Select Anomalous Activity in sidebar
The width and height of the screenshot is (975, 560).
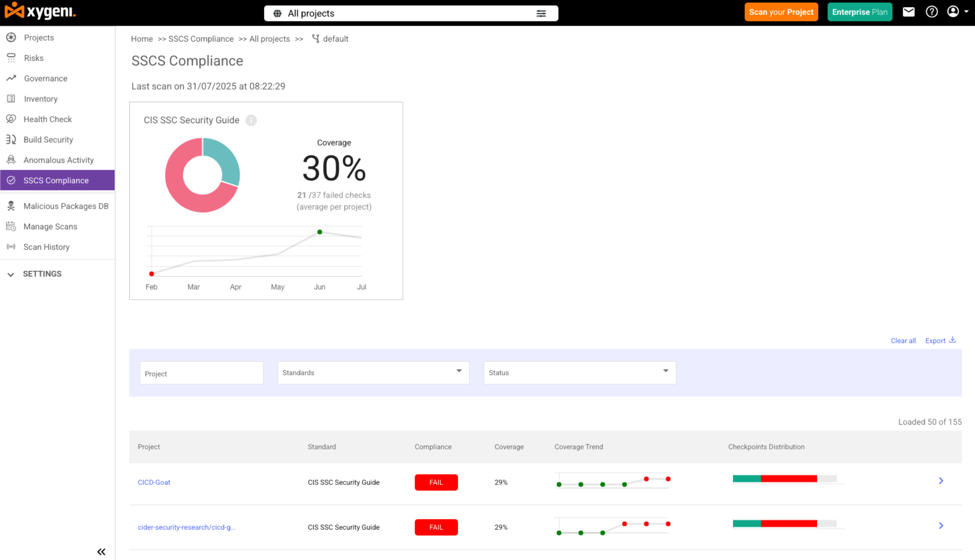(58, 160)
